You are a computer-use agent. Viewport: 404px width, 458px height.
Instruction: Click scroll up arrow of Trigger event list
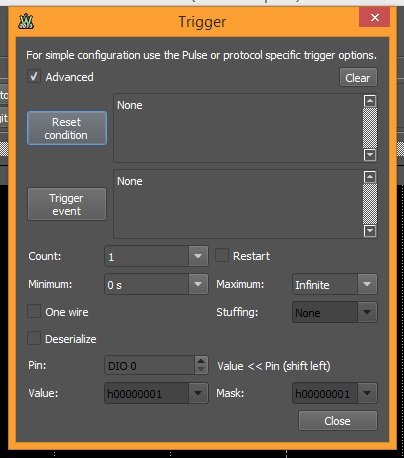point(370,177)
